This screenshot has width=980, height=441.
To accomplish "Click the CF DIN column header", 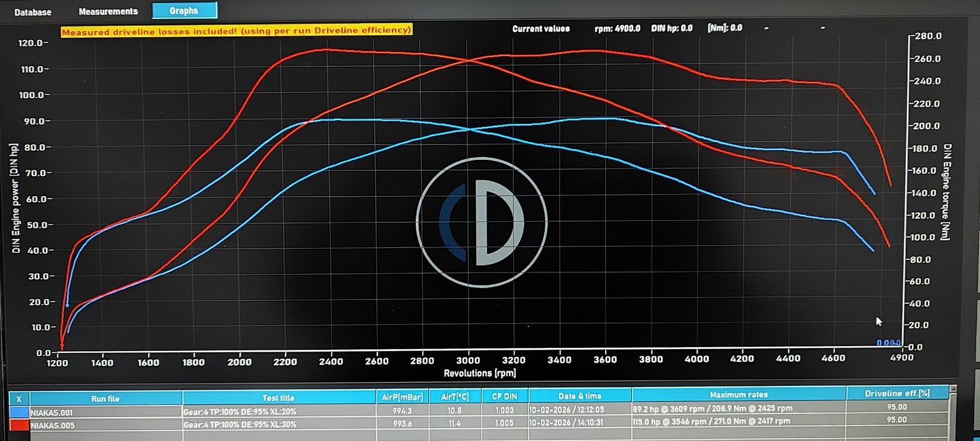I will 505,396.
